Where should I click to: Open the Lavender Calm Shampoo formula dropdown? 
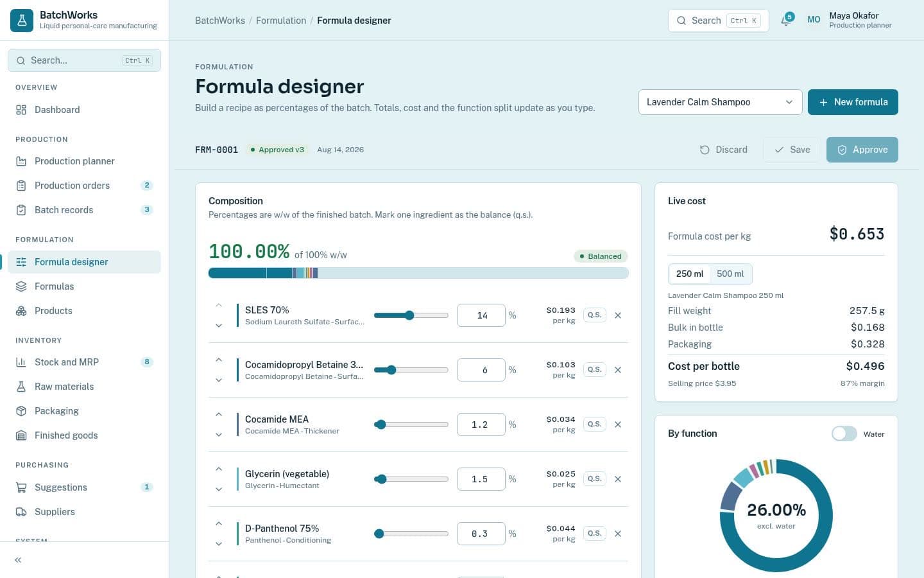click(x=720, y=102)
